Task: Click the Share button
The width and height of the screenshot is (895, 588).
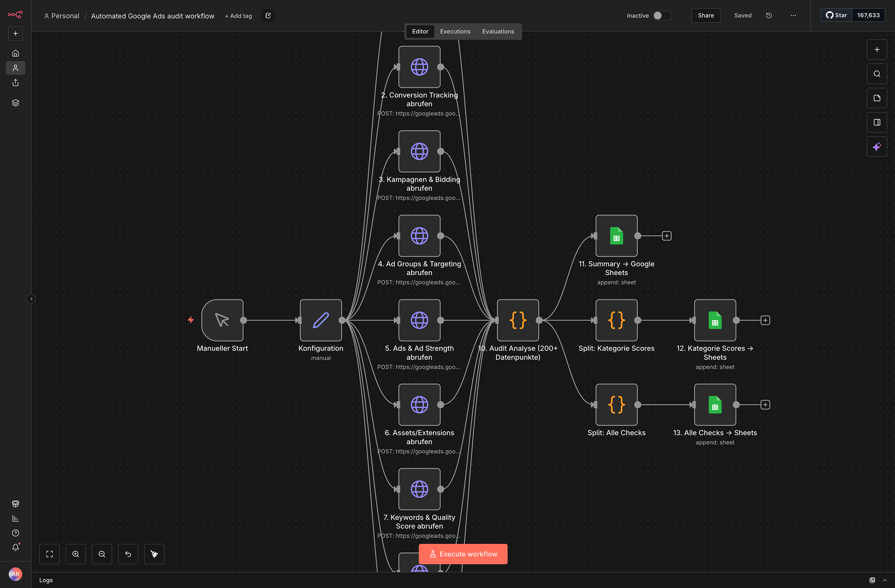Action: 706,16
